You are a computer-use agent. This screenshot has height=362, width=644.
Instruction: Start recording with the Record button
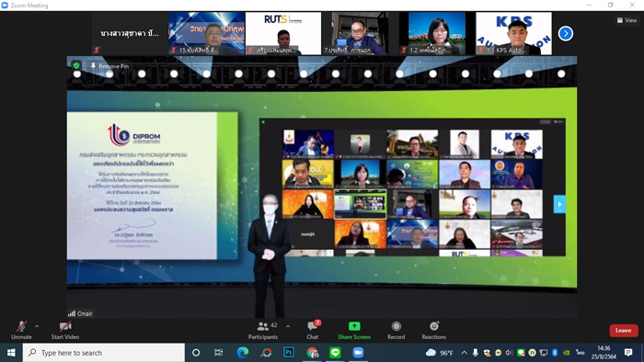click(x=396, y=330)
